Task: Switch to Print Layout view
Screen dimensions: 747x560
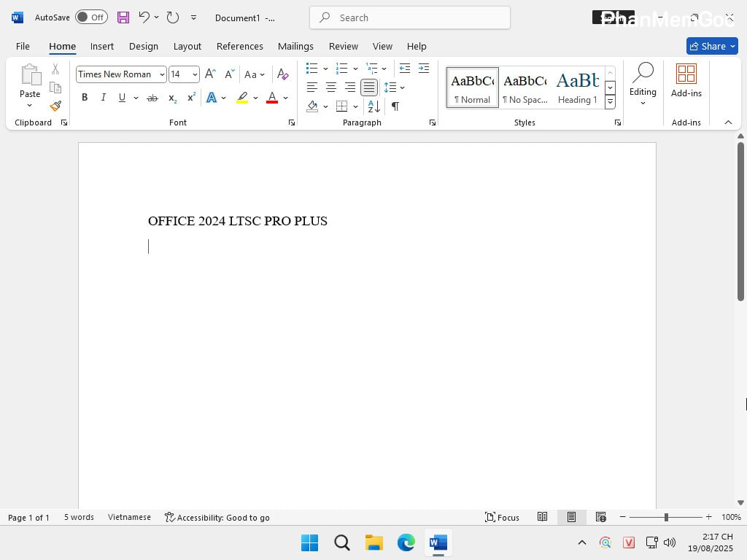Action: click(571, 517)
